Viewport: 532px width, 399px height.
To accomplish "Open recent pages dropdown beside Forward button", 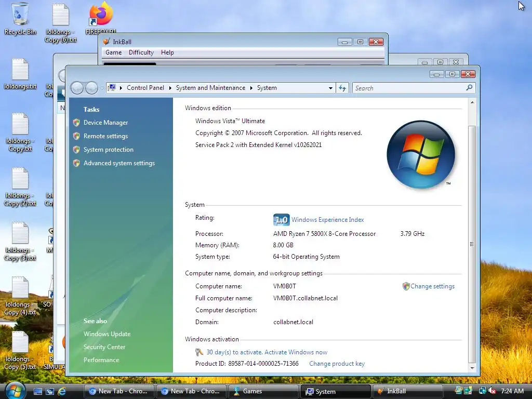I will (x=102, y=88).
